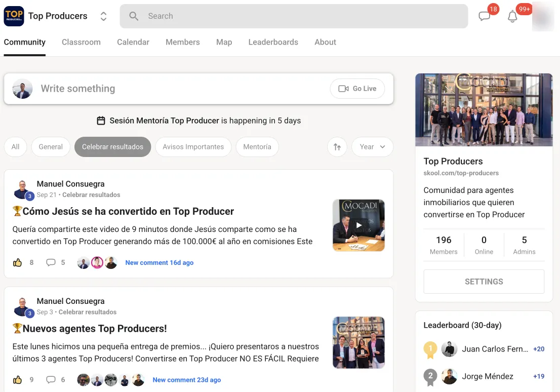Open the profile avatar menu

pyautogui.click(x=542, y=16)
